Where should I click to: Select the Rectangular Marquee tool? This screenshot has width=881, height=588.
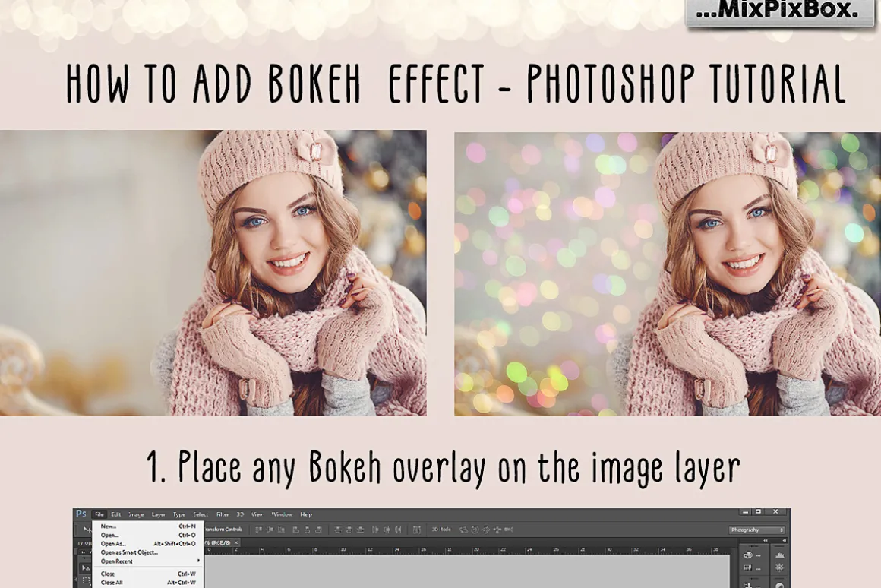click(x=86, y=580)
